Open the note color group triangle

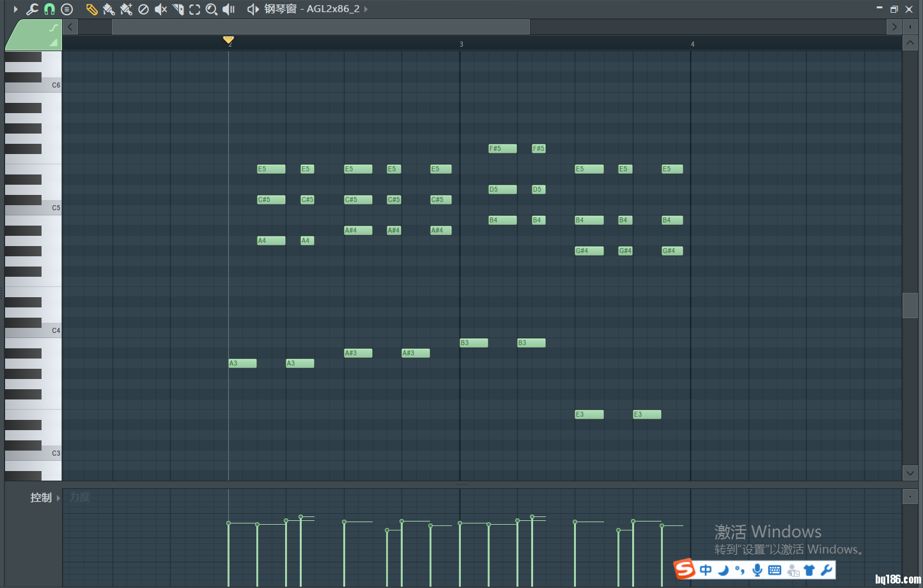click(54, 43)
